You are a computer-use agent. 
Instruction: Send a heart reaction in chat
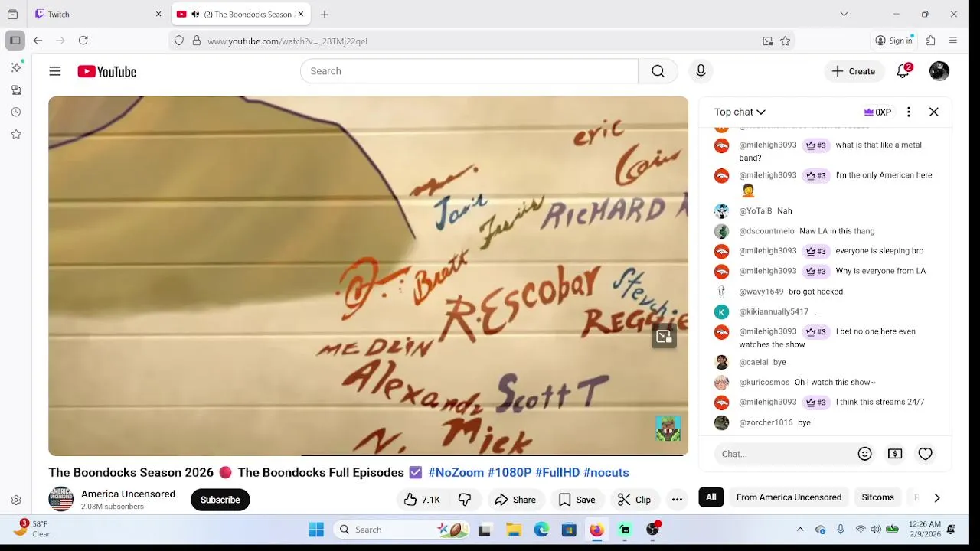(926, 454)
